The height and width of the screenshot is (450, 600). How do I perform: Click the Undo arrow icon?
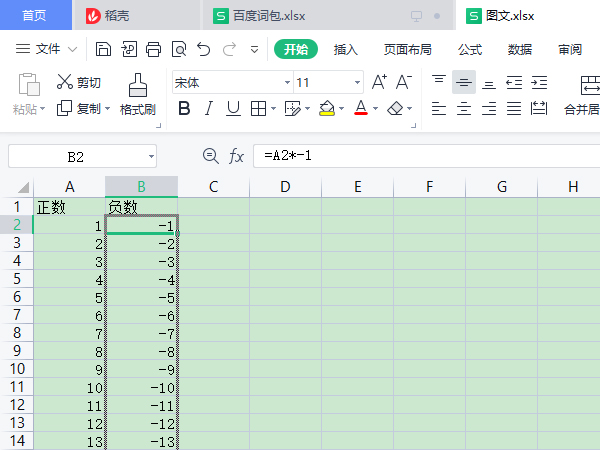pos(203,49)
